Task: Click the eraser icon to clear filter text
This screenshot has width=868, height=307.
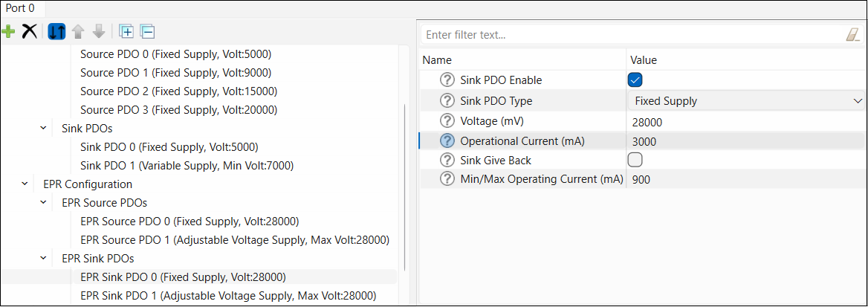Action: tap(852, 35)
